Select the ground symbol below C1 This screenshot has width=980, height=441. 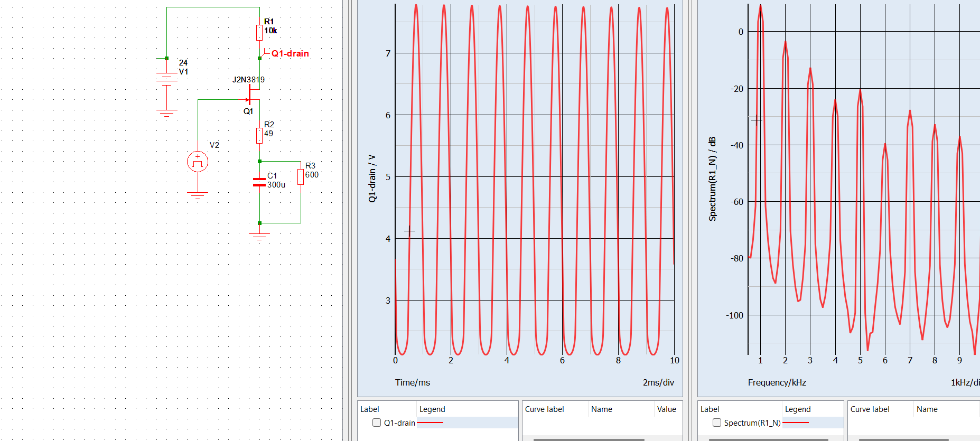pyautogui.click(x=259, y=237)
